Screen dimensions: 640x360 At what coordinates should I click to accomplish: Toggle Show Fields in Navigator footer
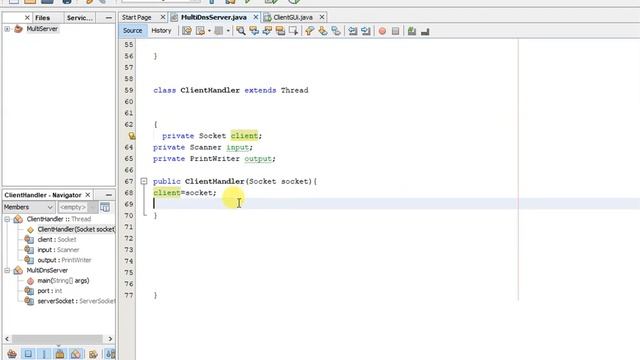[28, 354]
